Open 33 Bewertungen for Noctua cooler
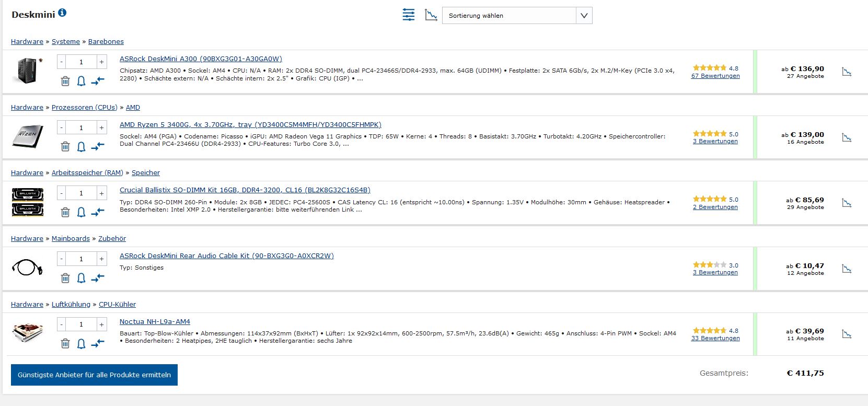 coord(715,338)
